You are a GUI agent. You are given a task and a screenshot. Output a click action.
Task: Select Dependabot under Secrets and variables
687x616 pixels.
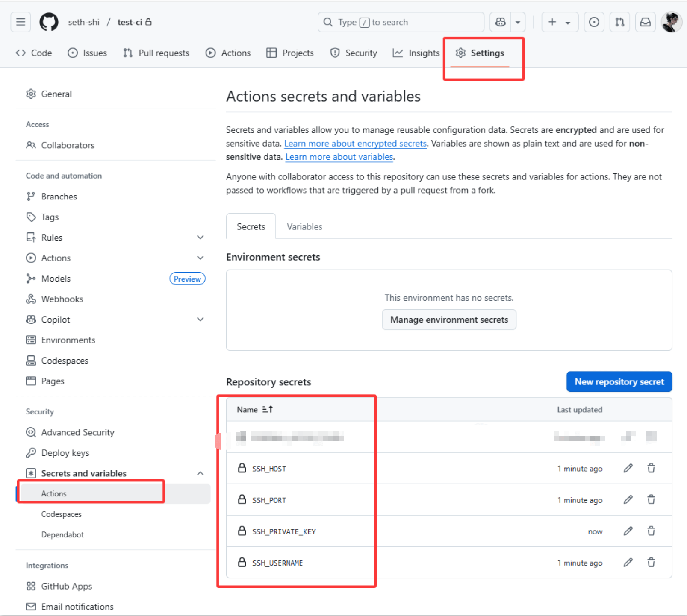tap(62, 534)
